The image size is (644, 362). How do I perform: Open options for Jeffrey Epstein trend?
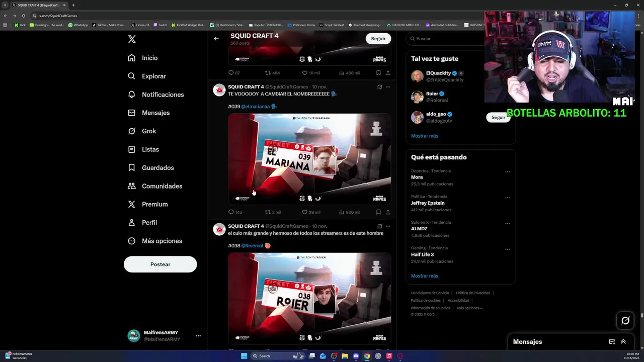click(x=507, y=198)
